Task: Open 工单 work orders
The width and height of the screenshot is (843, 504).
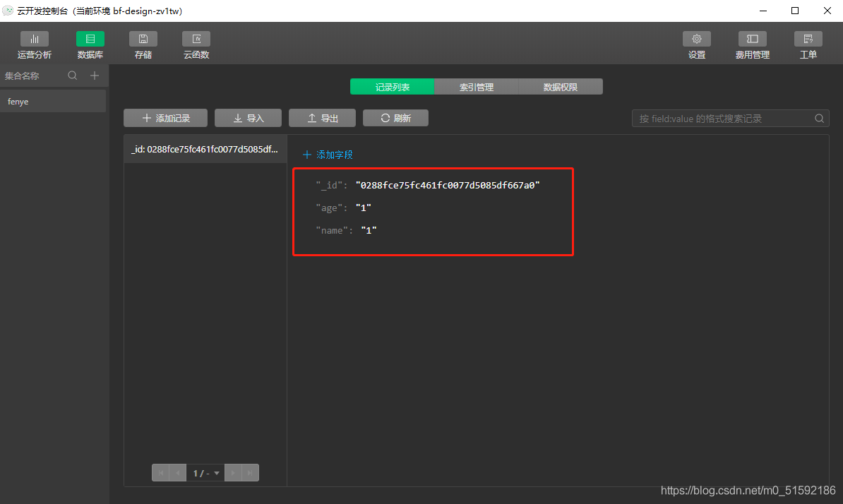Action: tap(808, 45)
